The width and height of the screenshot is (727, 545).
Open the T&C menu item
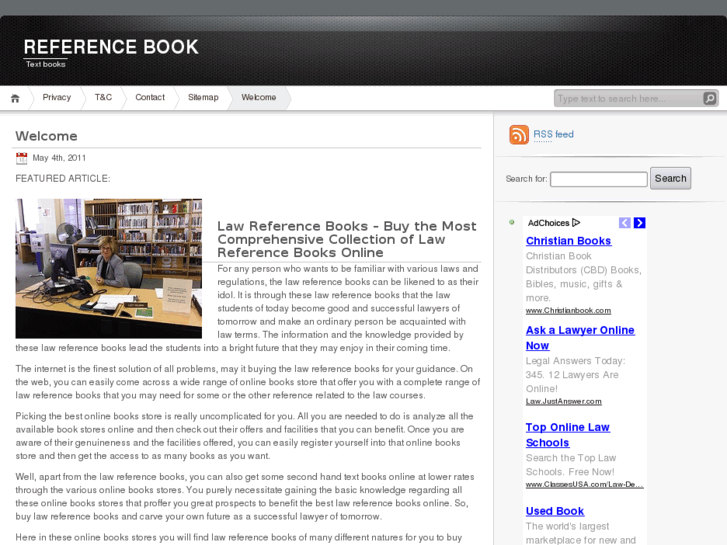[103, 97]
